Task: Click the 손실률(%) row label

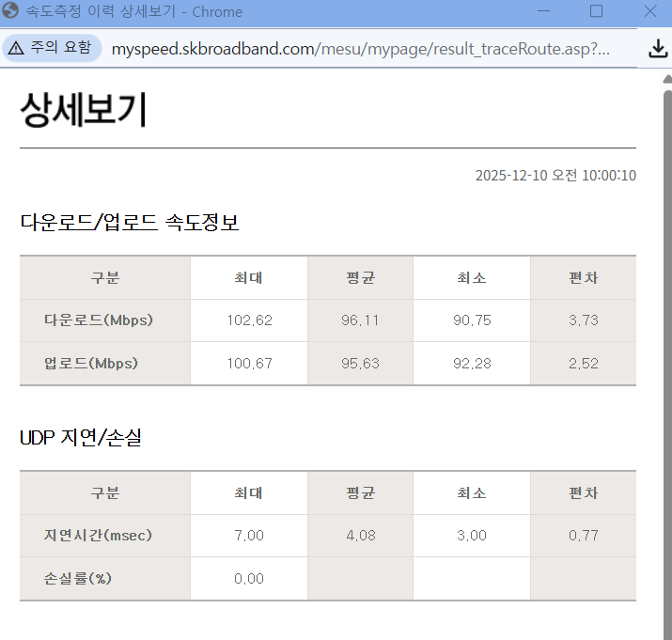Action: [x=78, y=579]
